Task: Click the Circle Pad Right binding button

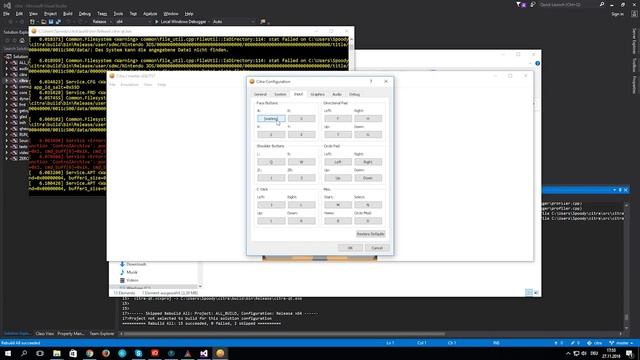Action: pyautogui.click(x=368, y=162)
